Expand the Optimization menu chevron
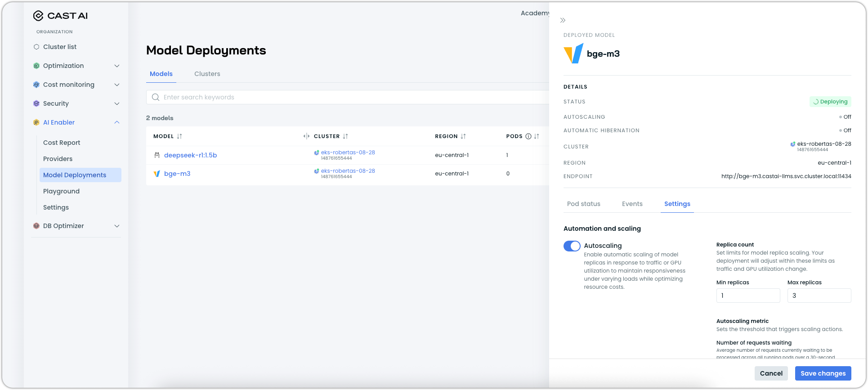This screenshot has height=390, width=868. 117,66
